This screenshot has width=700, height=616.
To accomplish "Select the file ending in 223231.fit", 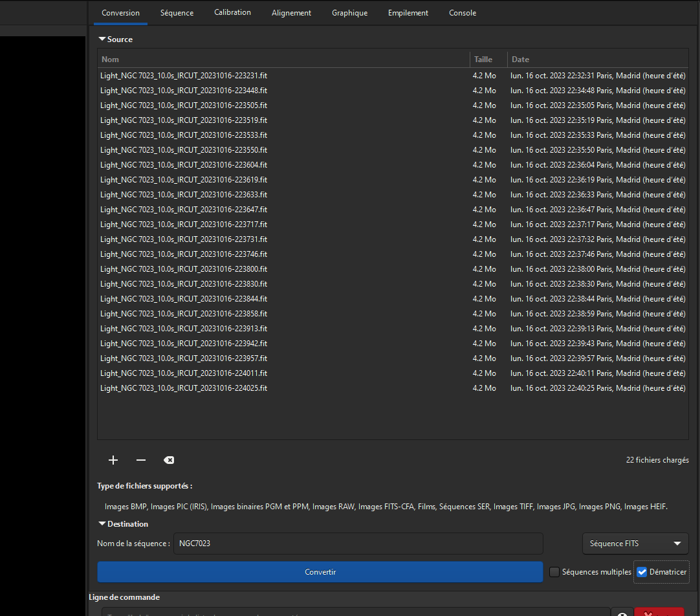I will coord(184,76).
